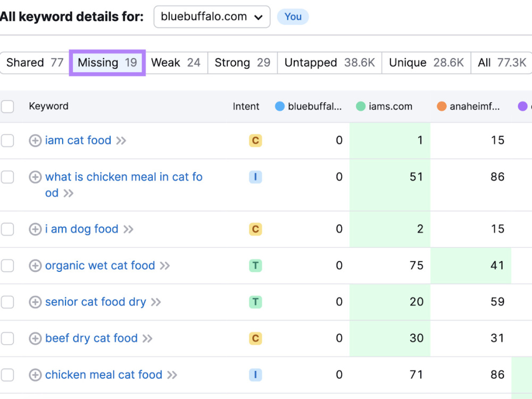The height and width of the screenshot is (399, 532).
Task: Click the Transactional intent badge for organic wet cat food
Action: click(x=255, y=265)
